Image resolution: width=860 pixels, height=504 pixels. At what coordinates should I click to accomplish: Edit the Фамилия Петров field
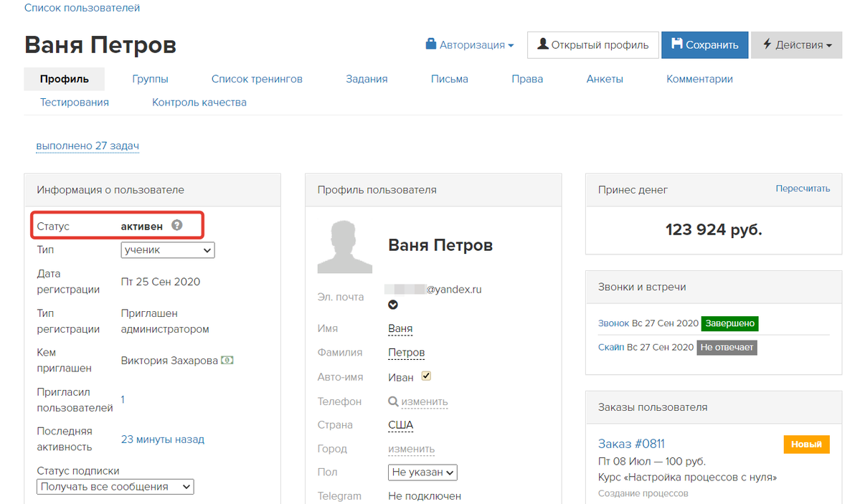[407, 353]
